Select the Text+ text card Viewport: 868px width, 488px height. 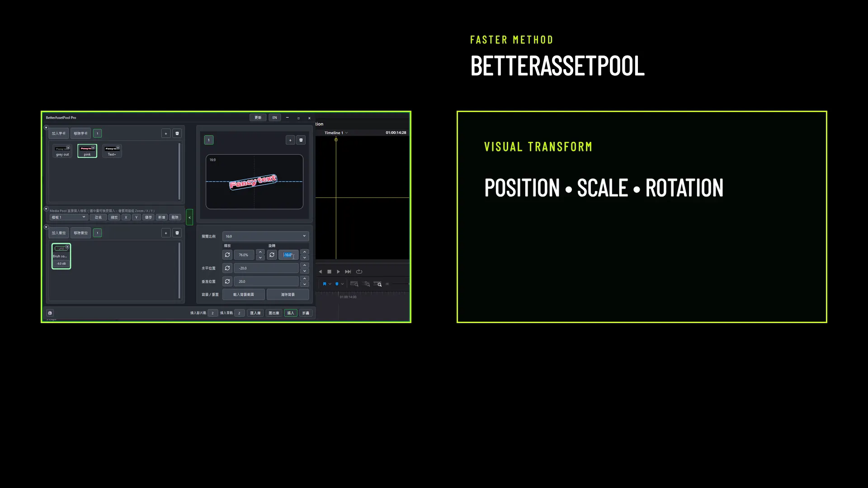point(112,151)
